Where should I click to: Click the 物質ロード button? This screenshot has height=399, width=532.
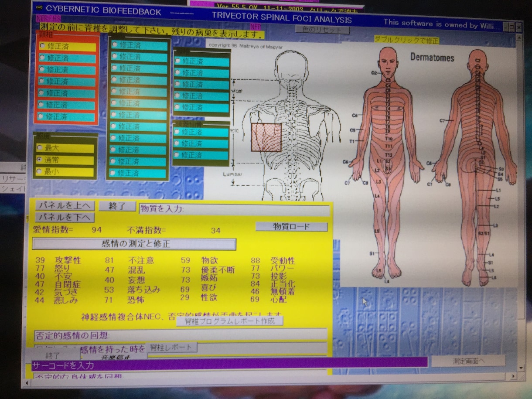tap(291, 226)
